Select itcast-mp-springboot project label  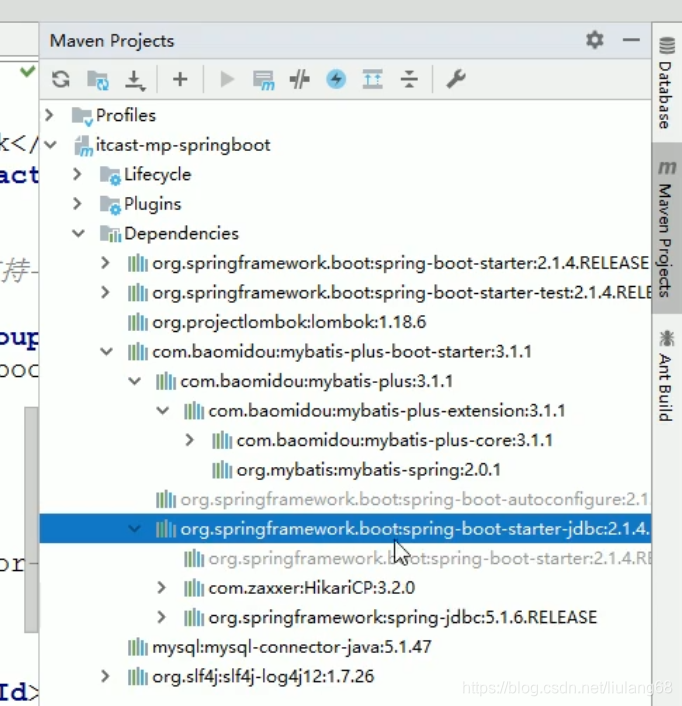(183, 145)
